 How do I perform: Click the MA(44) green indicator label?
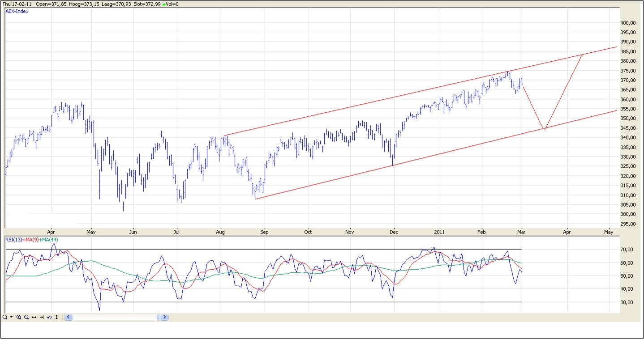click(x=49, y=240)
